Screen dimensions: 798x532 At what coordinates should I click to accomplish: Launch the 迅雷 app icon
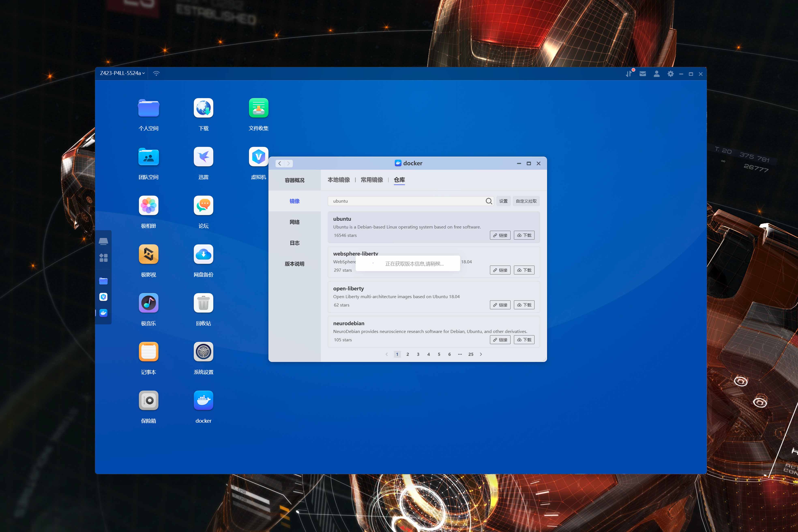pos(204,157)
